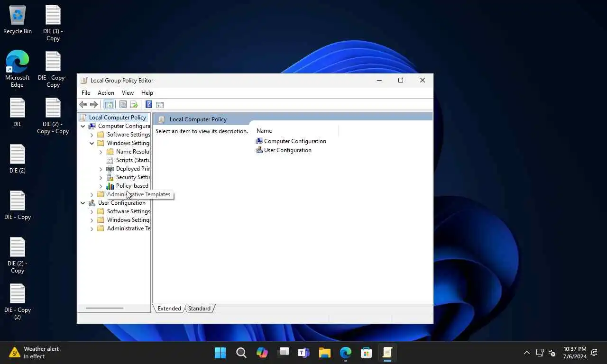Expand Administrative Templates under User Configuration

click(x=92, y=228)
